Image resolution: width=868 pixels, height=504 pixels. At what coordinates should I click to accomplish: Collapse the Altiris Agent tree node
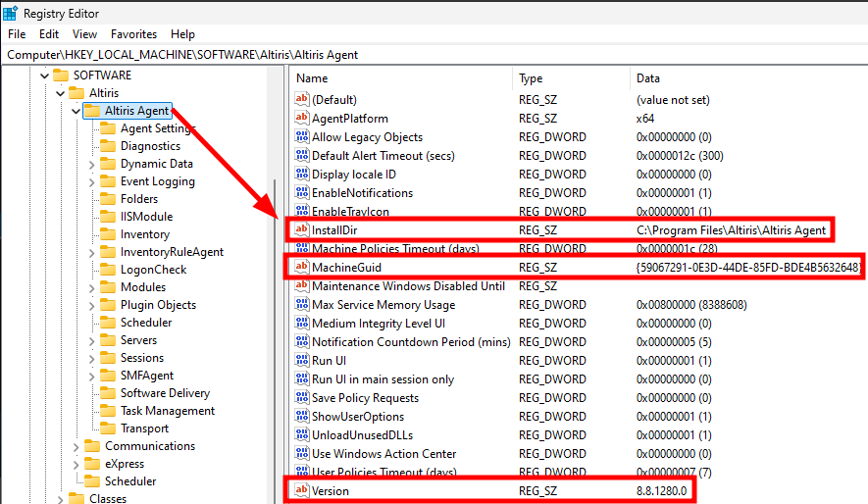(76, 111)
